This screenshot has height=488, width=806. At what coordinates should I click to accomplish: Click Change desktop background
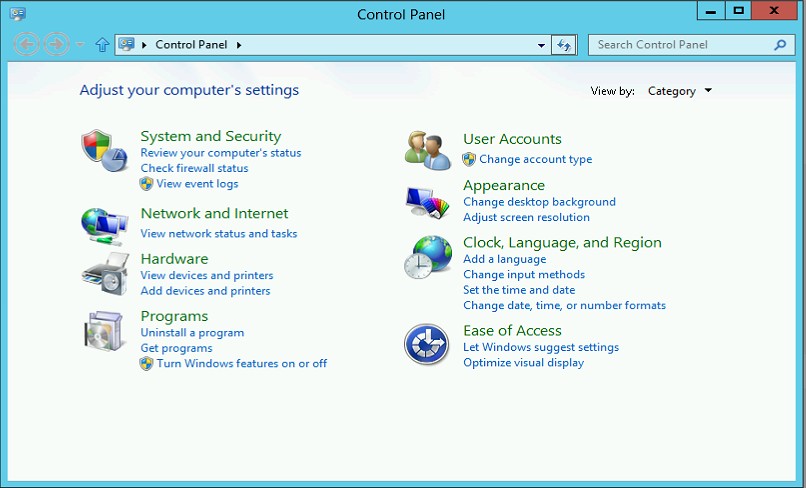(x=539, y=202)
